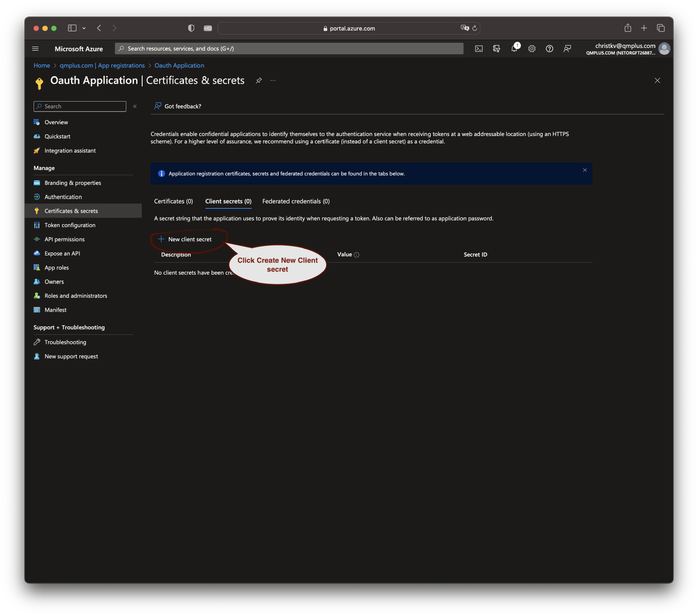Open the more options ellipsis
Screen dimensions: 698x616
[273, 81]
